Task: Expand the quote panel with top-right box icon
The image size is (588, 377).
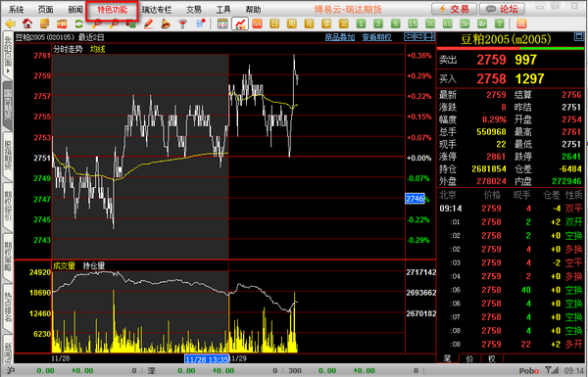Action: click(578, 37)
